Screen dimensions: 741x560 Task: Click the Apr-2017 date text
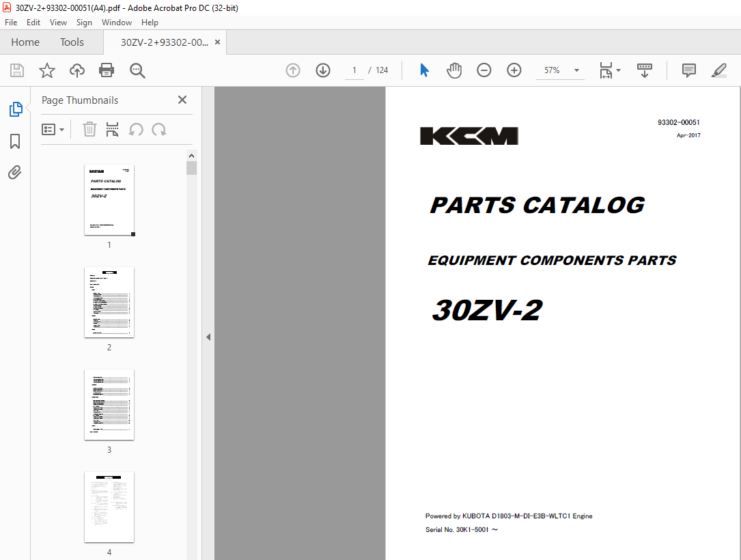(x=688, y=135)
